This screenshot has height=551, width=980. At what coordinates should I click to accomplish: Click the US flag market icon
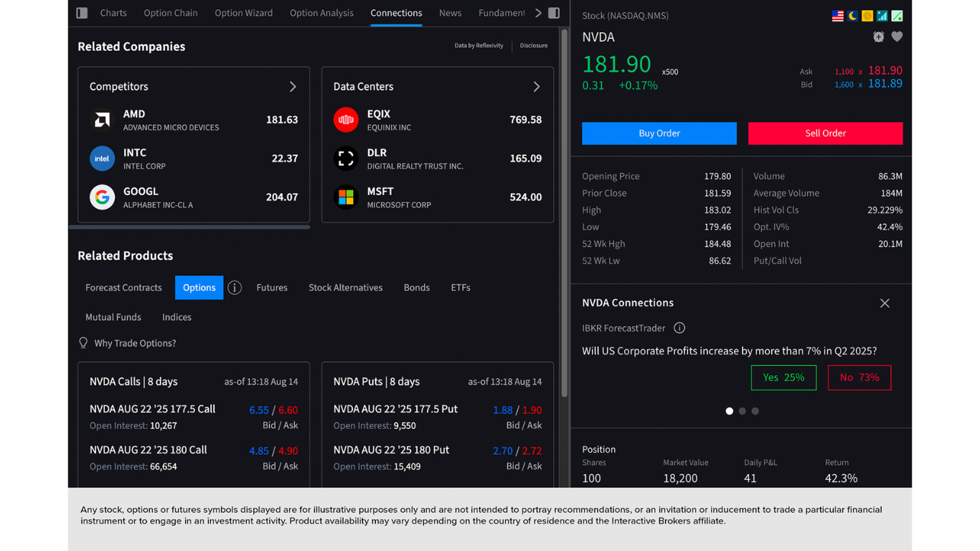coord(837,14)
